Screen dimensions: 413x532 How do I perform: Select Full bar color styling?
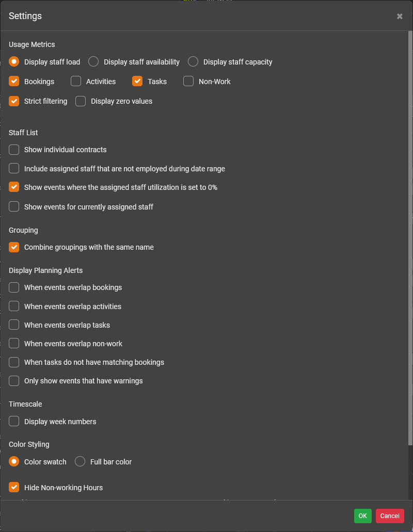point(80,462)
